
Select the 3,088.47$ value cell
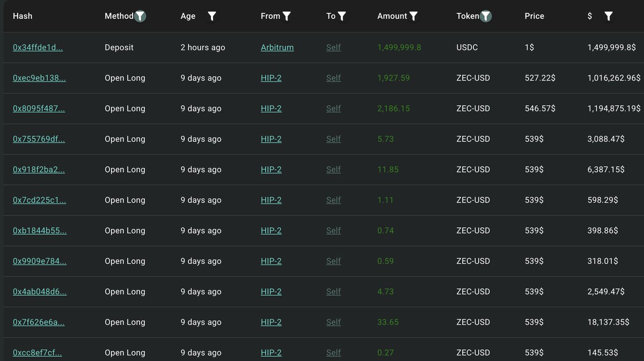click(x=606, y=139)
